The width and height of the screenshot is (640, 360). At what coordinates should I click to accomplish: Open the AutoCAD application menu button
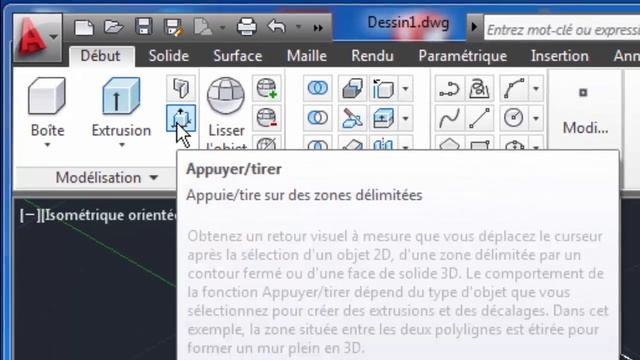(x=38, y=39)
